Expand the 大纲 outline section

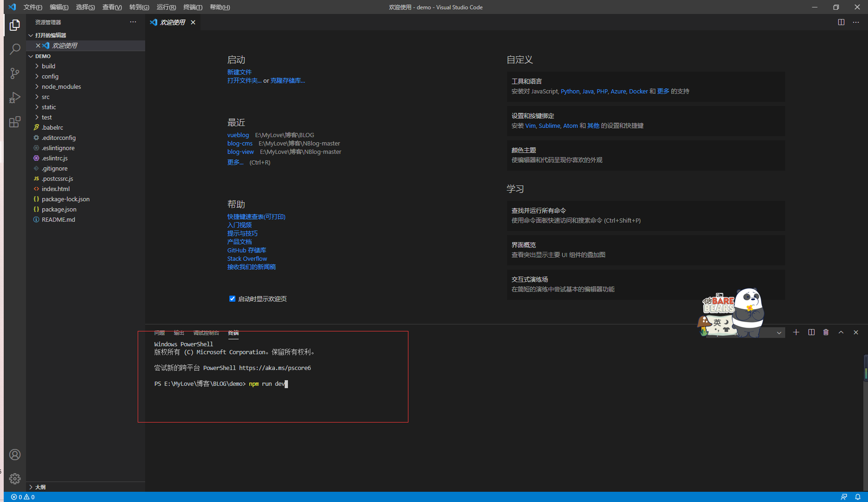point(86,487)
